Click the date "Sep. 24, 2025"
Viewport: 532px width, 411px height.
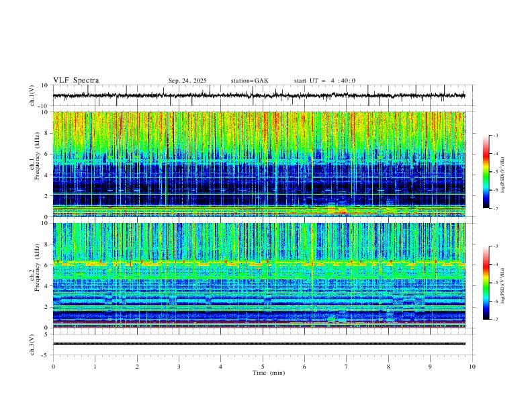187,81
